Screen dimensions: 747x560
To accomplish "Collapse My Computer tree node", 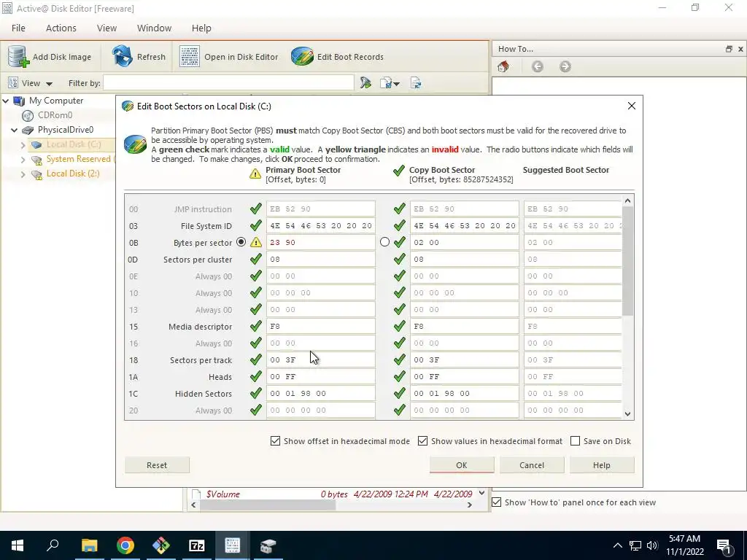I will tap(6, 101).
